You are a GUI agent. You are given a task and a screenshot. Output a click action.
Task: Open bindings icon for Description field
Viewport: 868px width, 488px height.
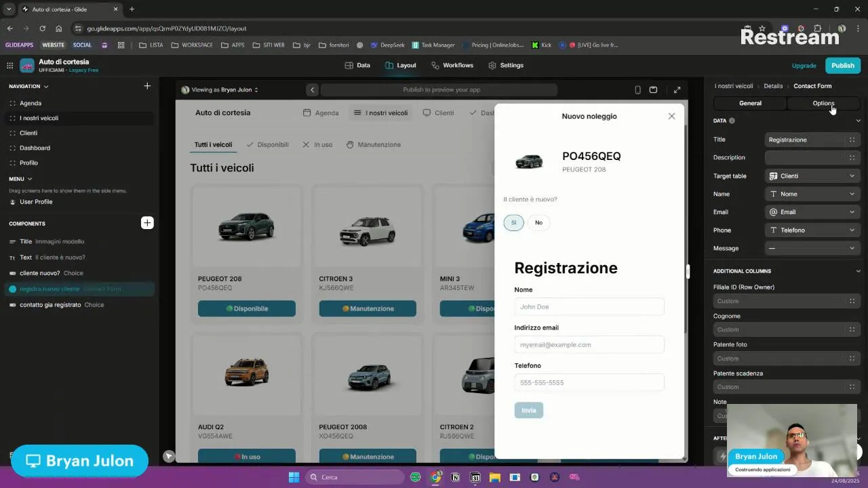852,157
